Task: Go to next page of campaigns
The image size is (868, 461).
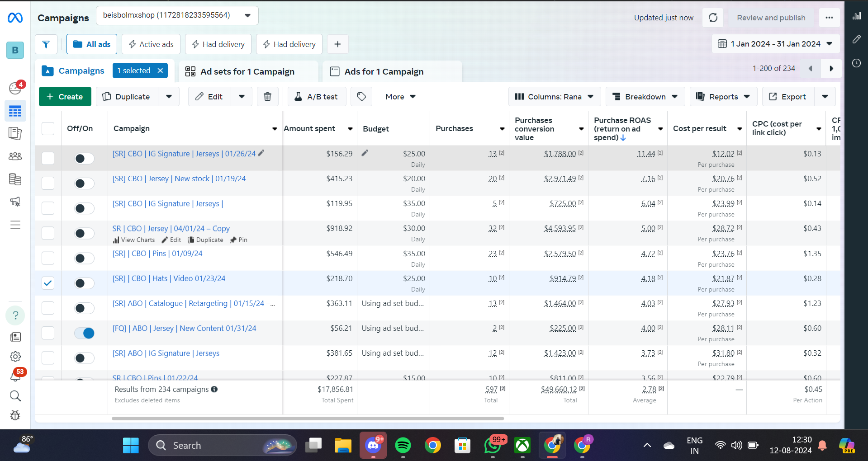Action: (831, 69)
